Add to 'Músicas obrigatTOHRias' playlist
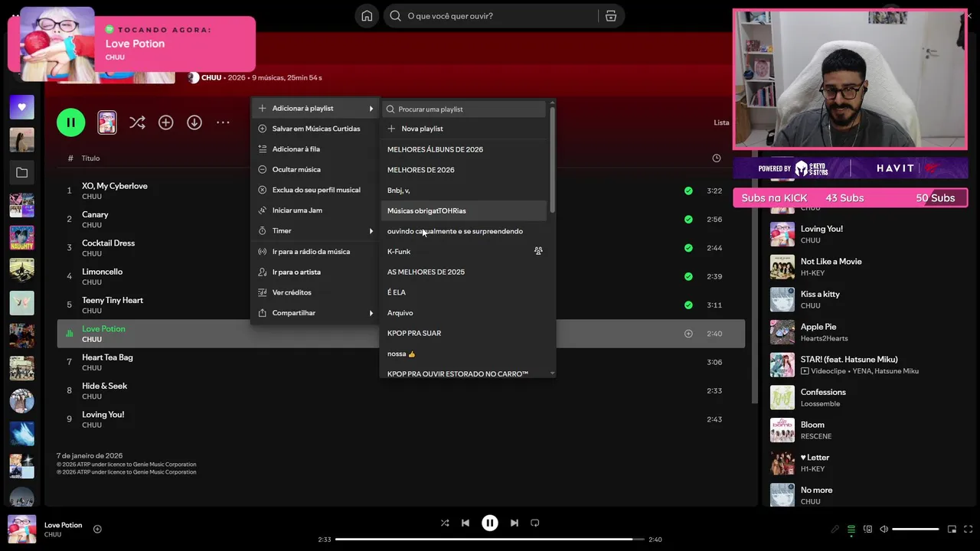 click(464, 210)
